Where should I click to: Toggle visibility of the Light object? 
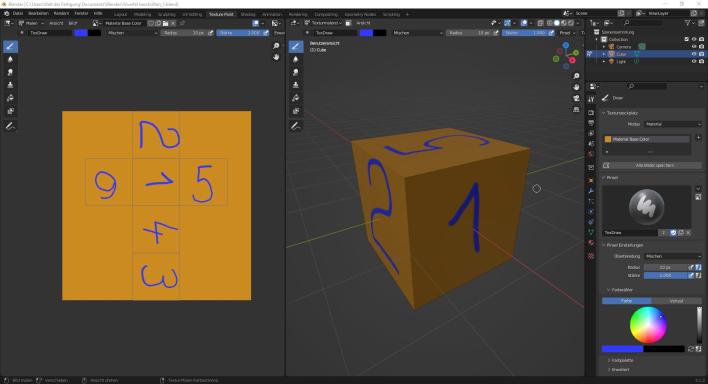pyautogui.click(x=694, y=61)
